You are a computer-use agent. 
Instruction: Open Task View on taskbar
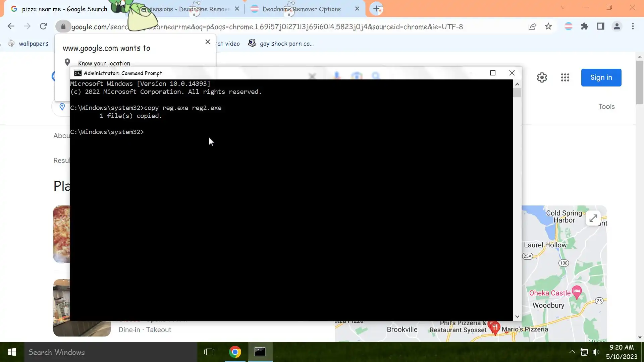click(x=209, y=352)
